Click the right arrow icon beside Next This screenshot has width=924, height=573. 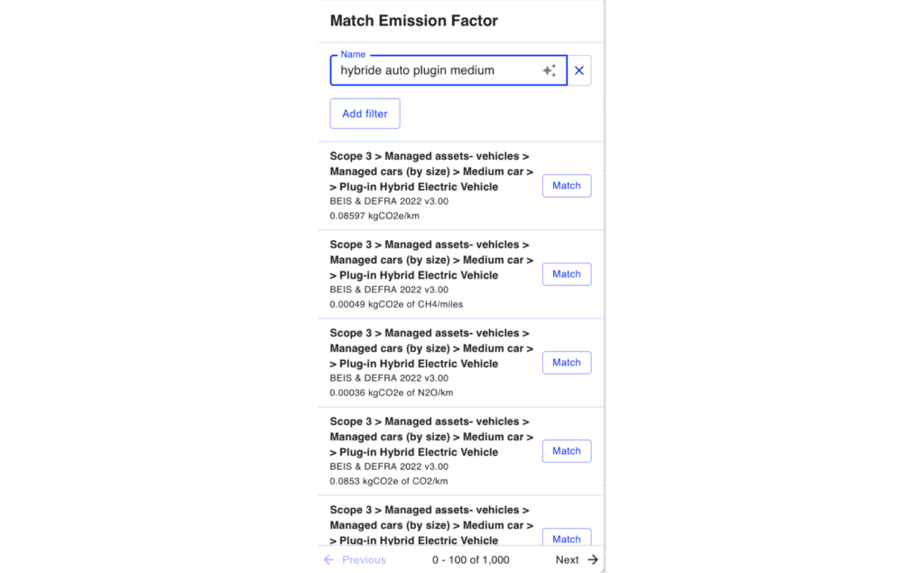(593, 560)
